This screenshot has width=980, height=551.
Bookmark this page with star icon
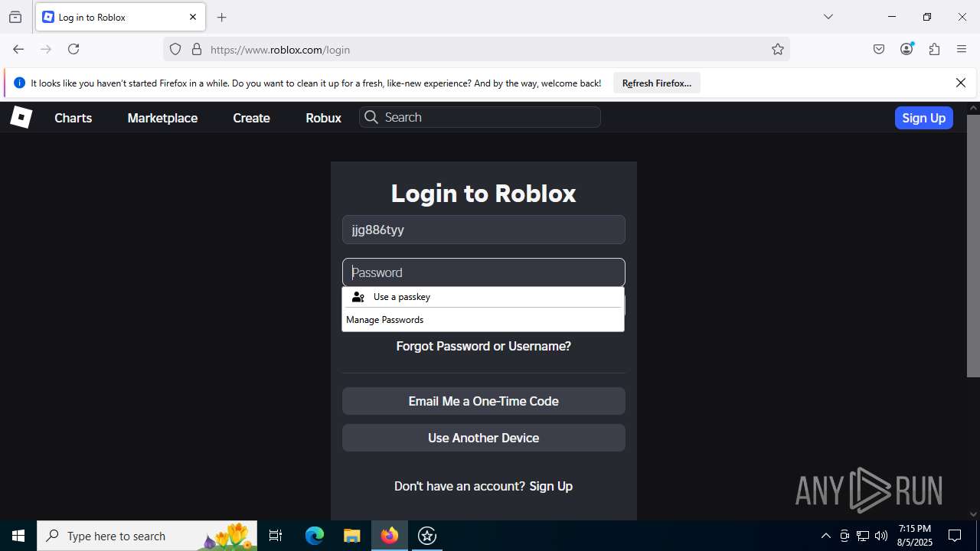click(x=778, y=49)
